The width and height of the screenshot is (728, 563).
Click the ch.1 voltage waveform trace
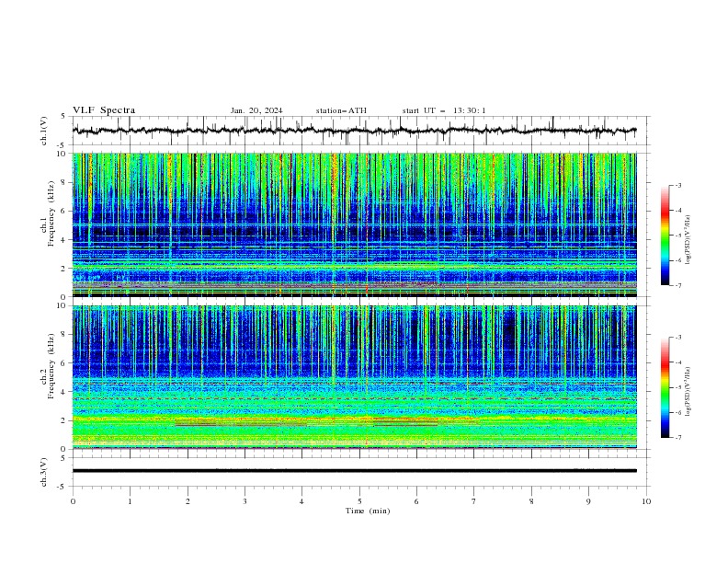354,131
